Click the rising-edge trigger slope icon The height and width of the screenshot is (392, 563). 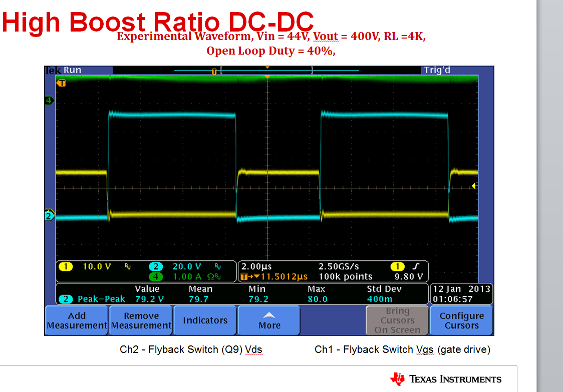pos(416,267)
